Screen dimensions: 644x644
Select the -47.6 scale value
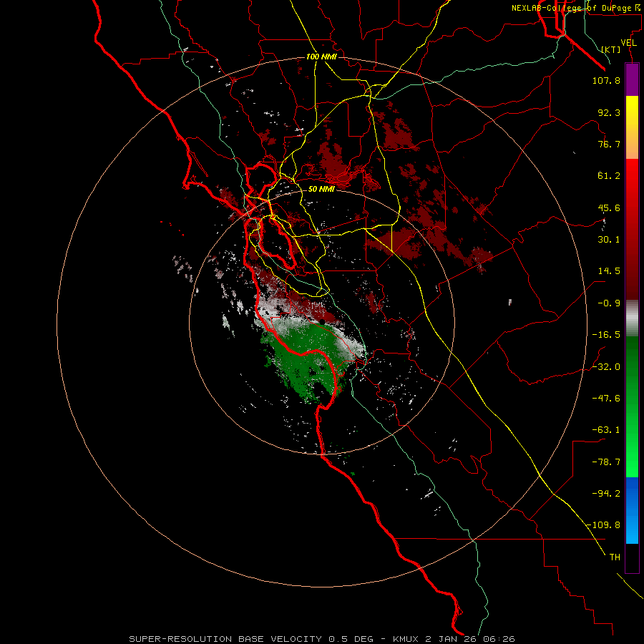pos(606,399)
